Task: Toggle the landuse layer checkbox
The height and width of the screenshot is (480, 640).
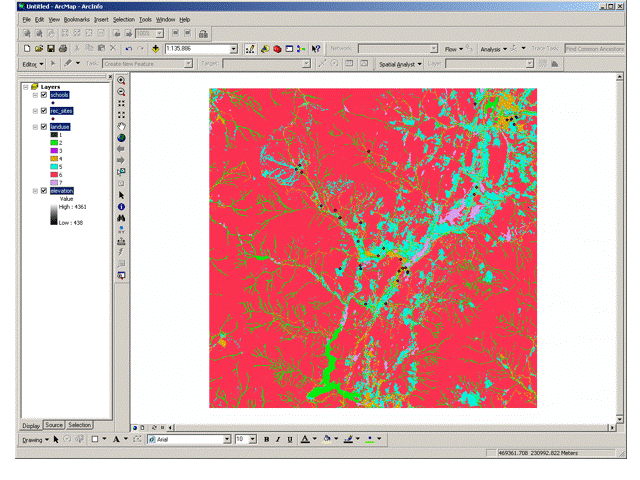Action: click(44, 127)
